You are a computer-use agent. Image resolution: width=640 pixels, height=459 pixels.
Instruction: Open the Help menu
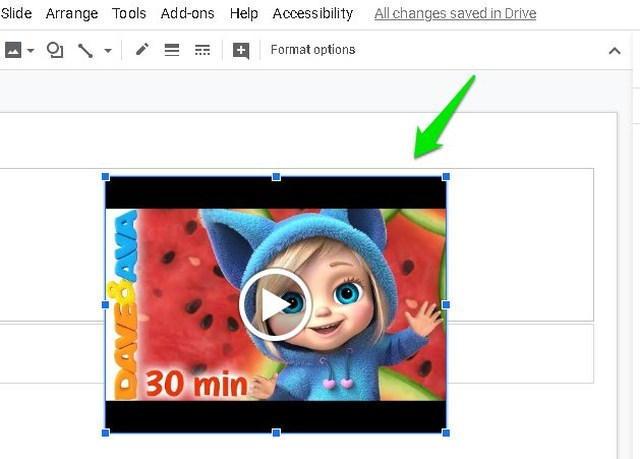(244, 13)
